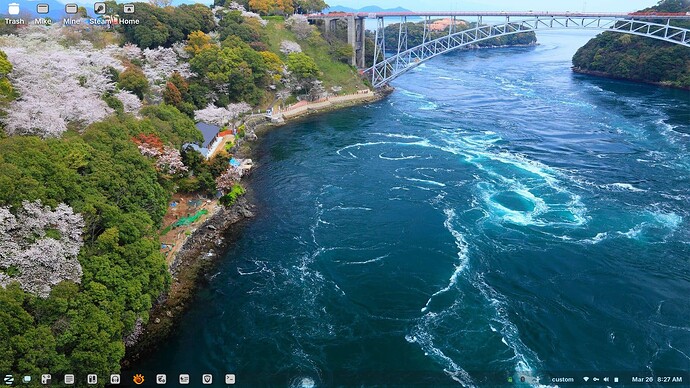Launch the shield-icon browser from the taskbar
The image size is (690, 388).
(x=207, y=379)
